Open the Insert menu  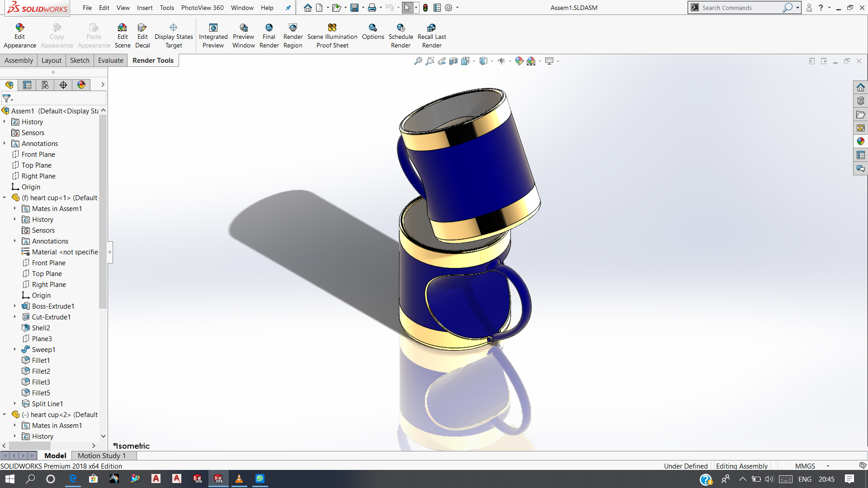tap(145, 8)
